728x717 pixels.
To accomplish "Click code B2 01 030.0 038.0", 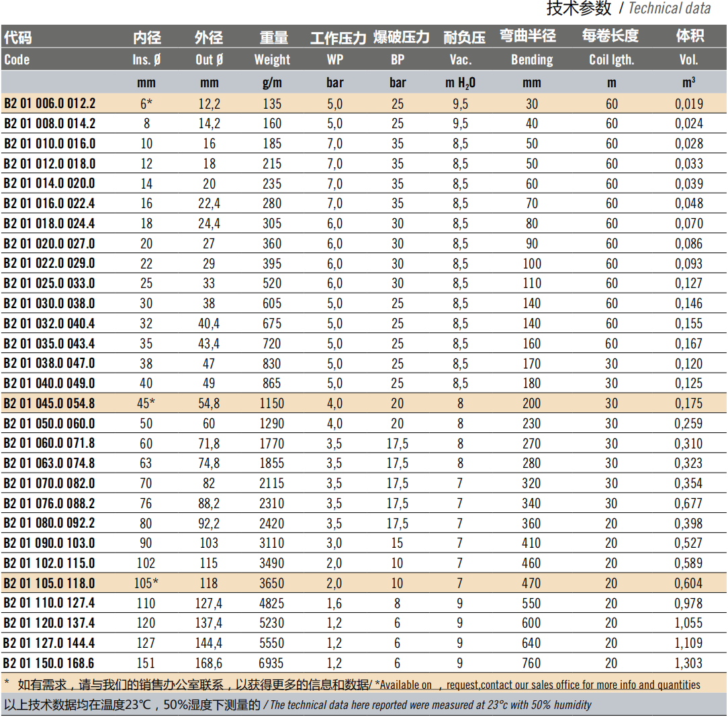I will (x=49, y=303).
